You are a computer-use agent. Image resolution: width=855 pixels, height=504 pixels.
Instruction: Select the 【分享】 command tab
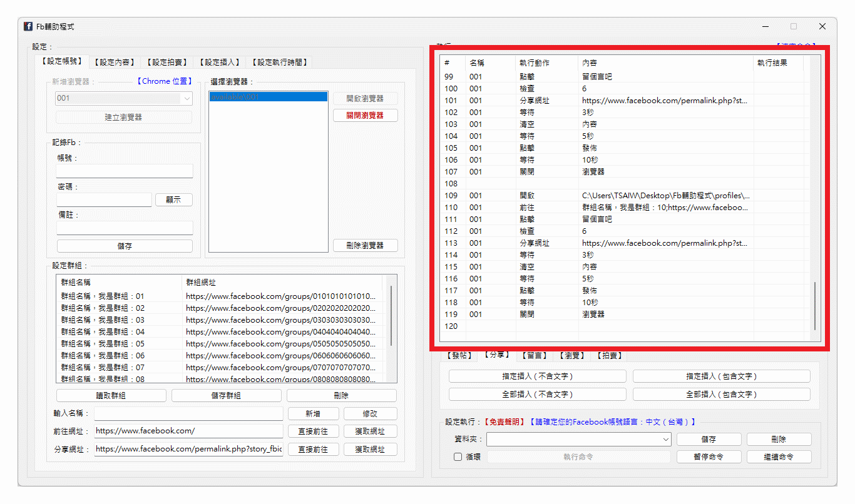[x=498, y=355]
